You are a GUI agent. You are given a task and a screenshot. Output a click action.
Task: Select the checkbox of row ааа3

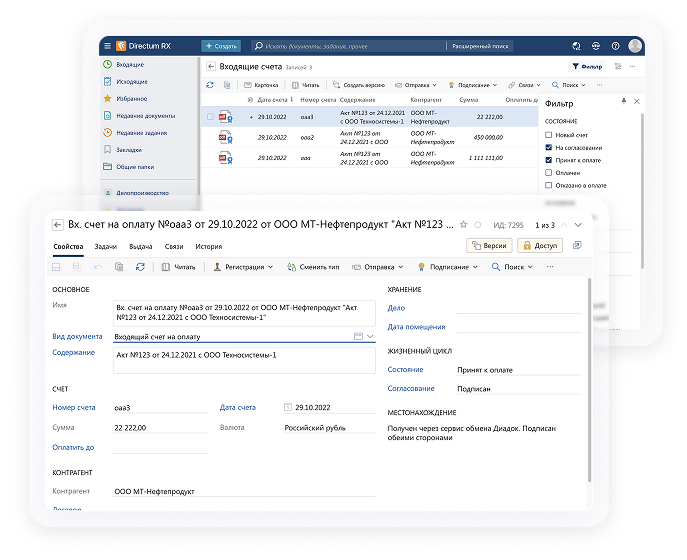(x=210, y=117)
